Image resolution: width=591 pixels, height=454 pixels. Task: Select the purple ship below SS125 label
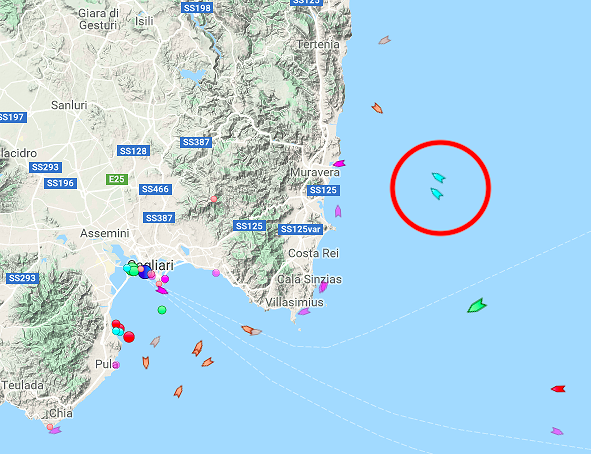point(338,211)
